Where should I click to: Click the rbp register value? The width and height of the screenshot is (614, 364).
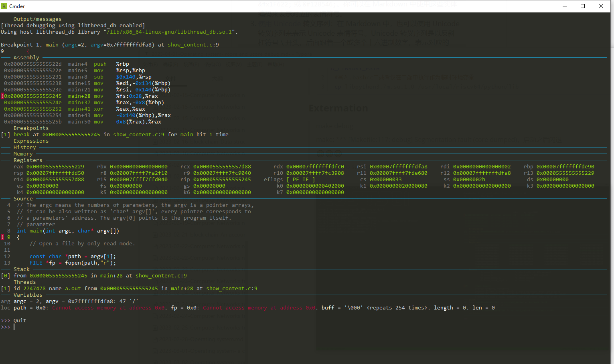coord(565,167)
